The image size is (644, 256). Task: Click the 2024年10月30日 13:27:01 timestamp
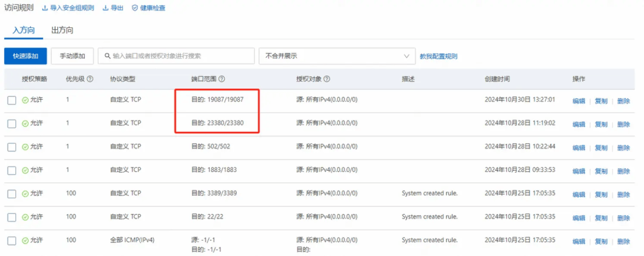(x=520, y=100)
